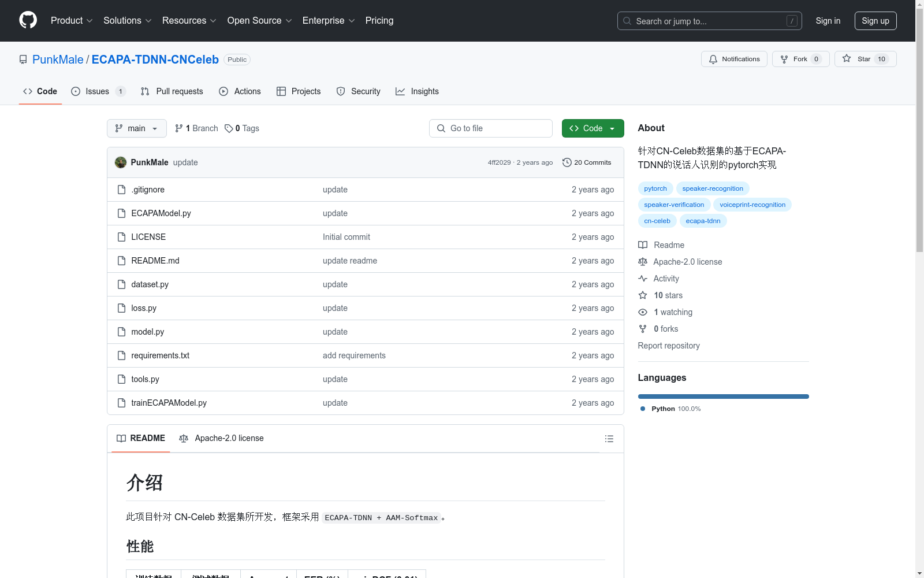The width and height of the screenshot is (924, 578).
Task: Click the file icon for .gitignore
Action: point(121,190)
